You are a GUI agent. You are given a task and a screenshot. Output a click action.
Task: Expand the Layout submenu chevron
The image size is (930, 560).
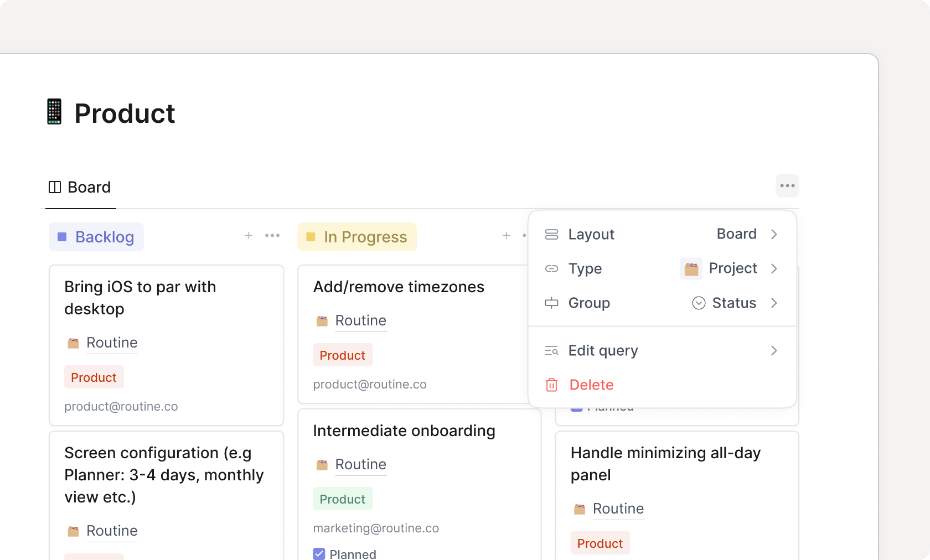coord(774,235)
